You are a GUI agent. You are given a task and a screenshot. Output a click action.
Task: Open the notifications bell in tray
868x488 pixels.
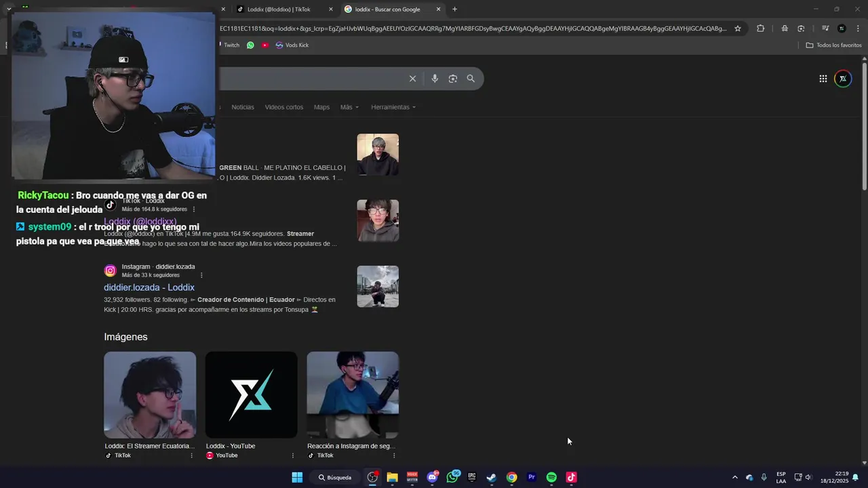click(x=856, y=477)
